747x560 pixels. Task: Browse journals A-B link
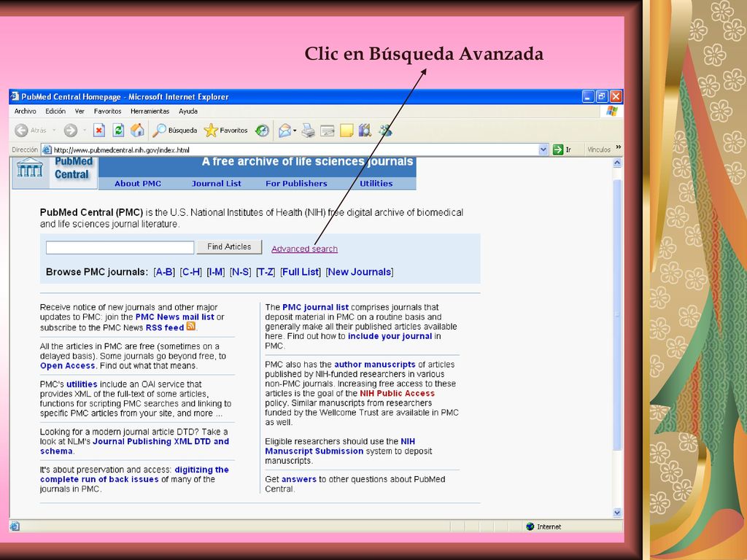164,272
